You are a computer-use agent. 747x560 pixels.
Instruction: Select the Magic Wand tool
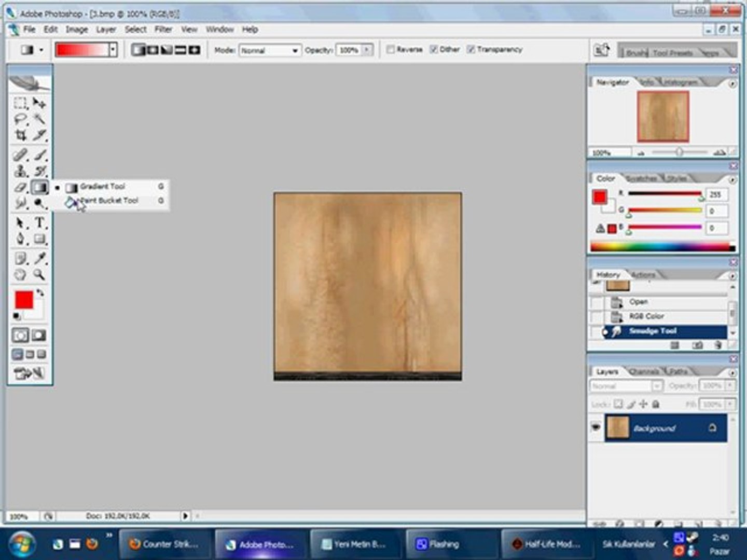[39, 119]
